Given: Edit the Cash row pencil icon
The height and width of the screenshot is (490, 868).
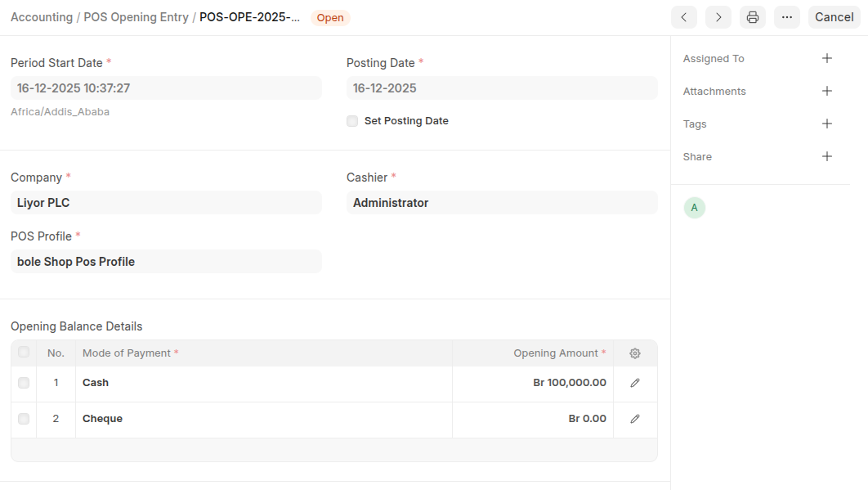Looking at the screenshot, I should click(x=635, y=383).
